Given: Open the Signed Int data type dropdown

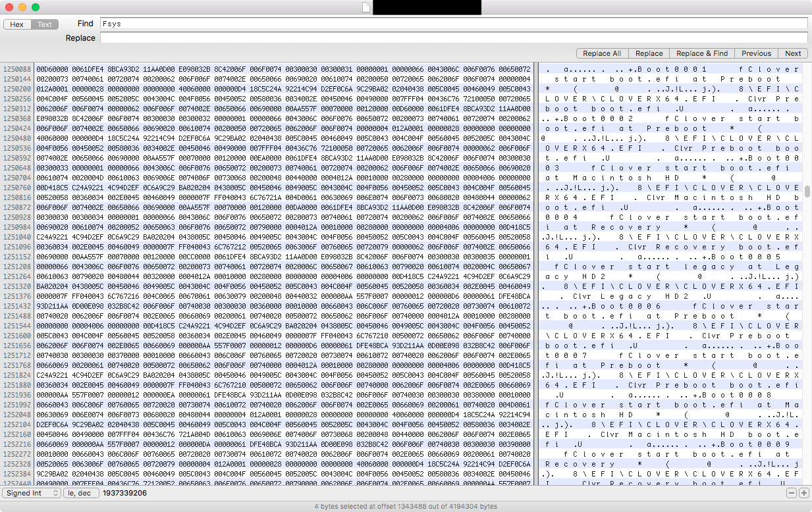Looking at the screenshot, I should (x=32, y=493).
